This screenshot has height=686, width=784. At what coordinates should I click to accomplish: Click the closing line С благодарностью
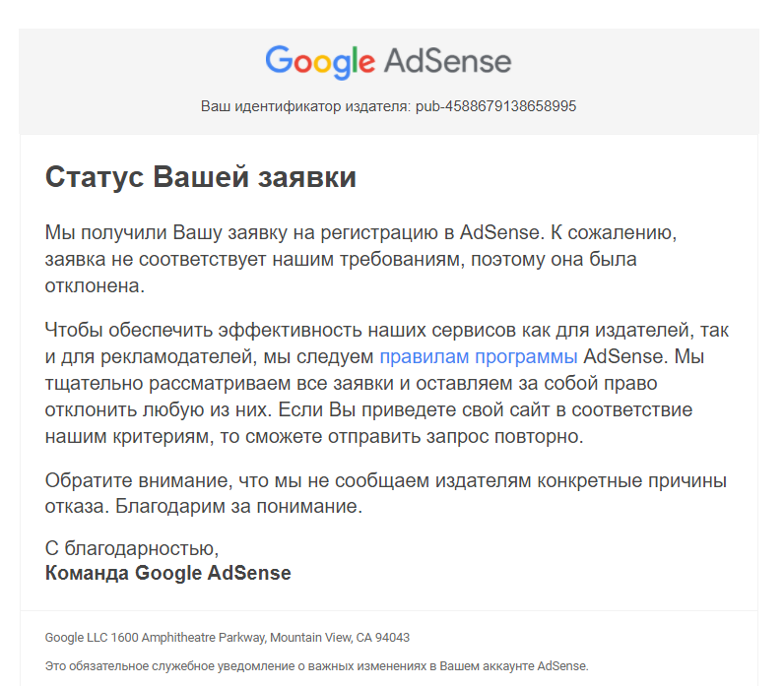pos(131,547)
